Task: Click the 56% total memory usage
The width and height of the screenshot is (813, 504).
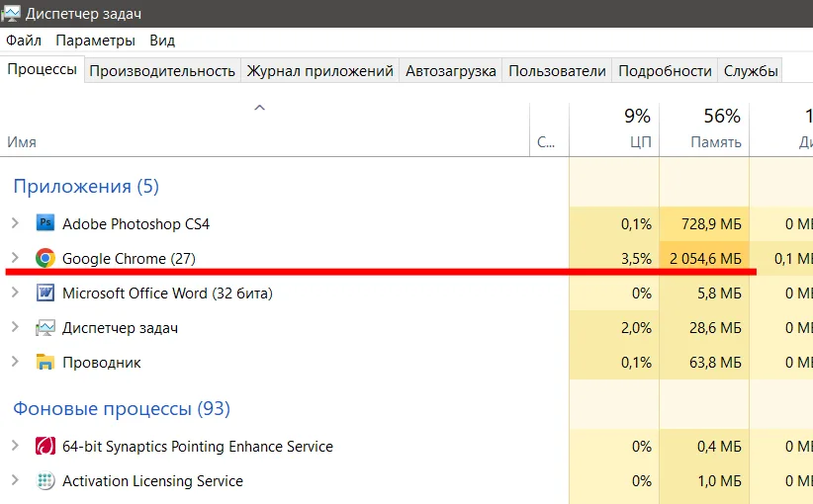Action: click(722, 116)
